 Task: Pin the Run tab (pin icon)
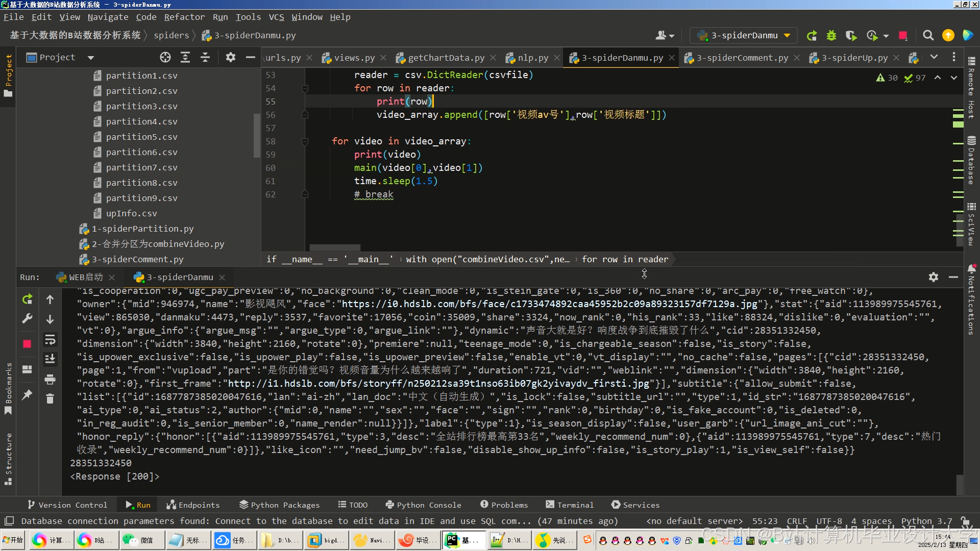coord(27,395)
